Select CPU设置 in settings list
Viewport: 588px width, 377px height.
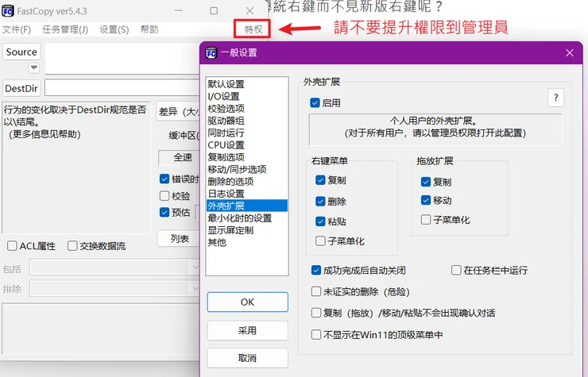247,145
